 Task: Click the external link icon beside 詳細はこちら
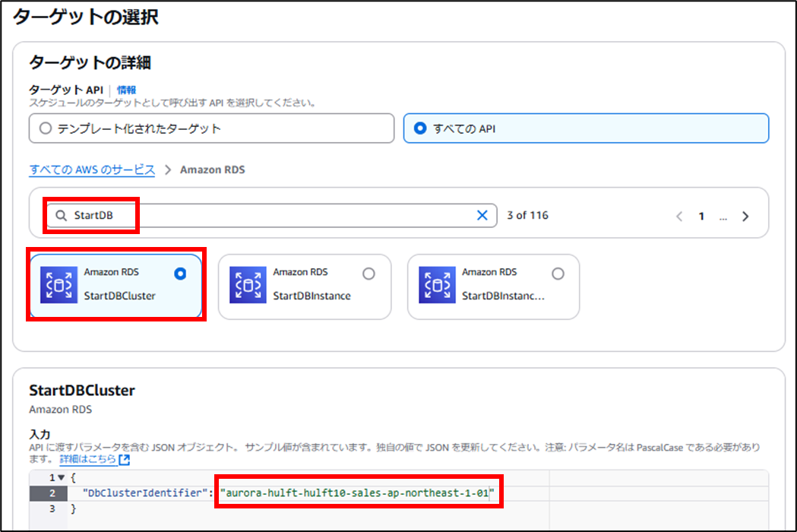(x=125, y=460)
